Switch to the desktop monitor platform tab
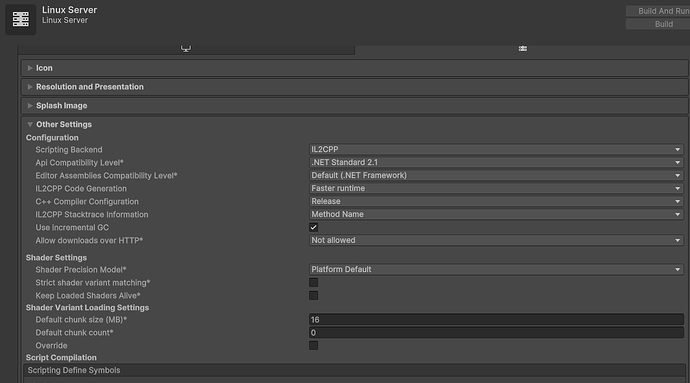 (186, 48)
